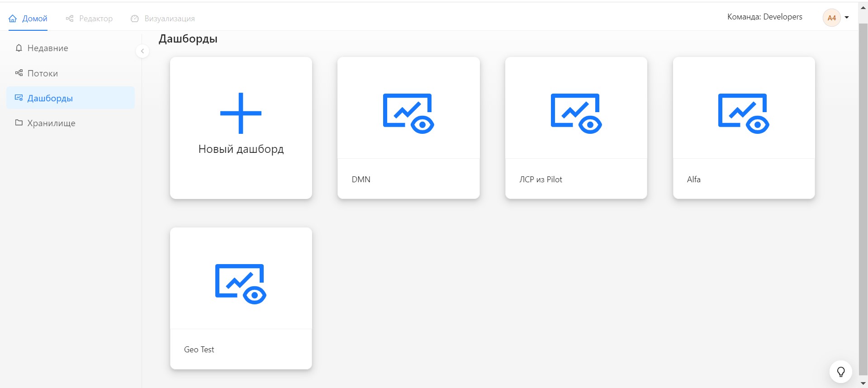
Task: Open Недавние in the sidebar
Action: [x=71, y=48]
